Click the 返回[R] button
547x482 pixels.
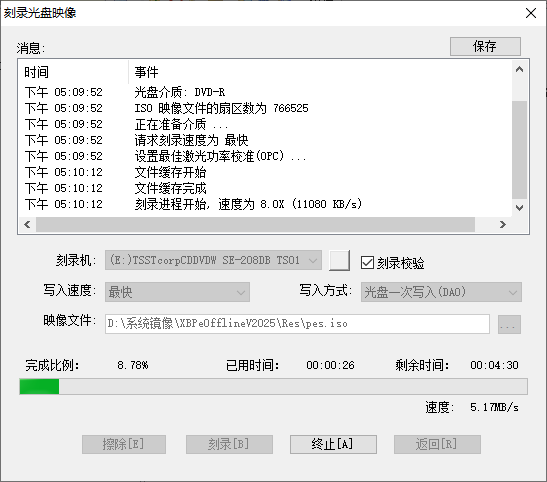tap(437, 444)
